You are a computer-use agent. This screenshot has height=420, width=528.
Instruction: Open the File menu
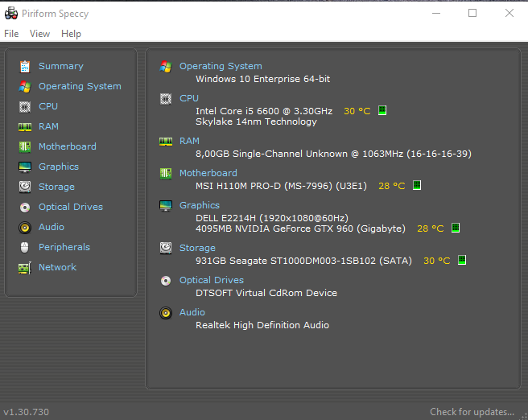tap(11, 34)
